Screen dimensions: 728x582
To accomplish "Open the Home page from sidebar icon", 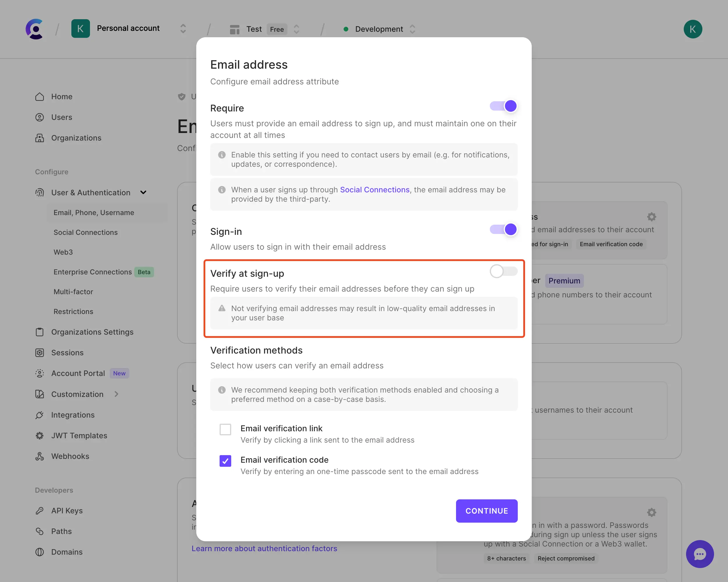I will click(40, 97).
